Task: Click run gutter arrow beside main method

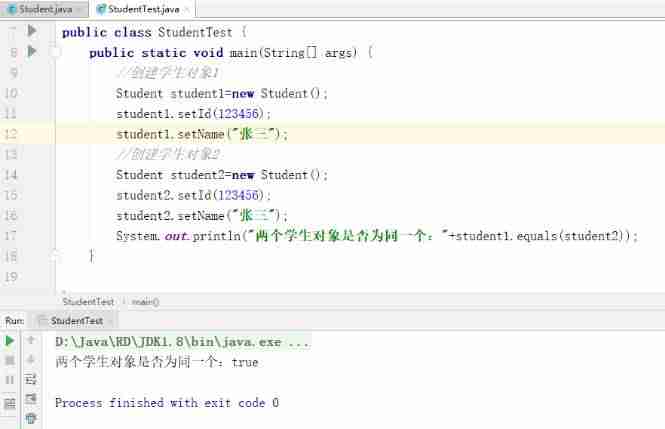Action: coord(32,51)
